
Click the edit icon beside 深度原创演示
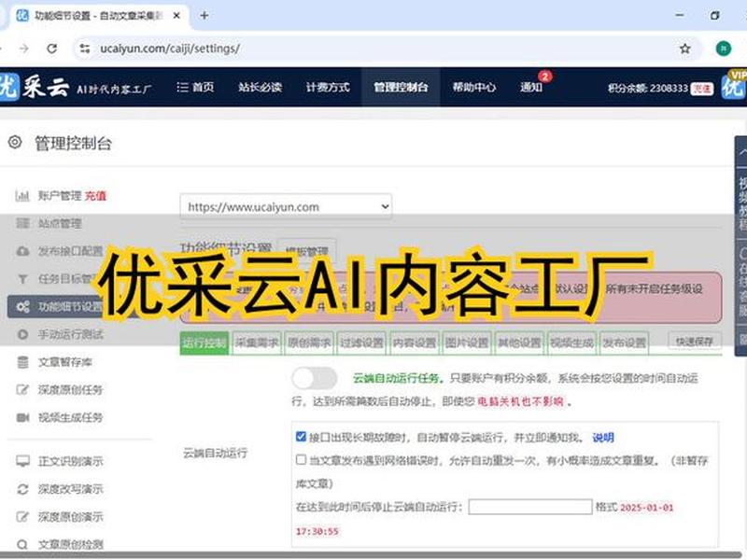tap(22, 517)
